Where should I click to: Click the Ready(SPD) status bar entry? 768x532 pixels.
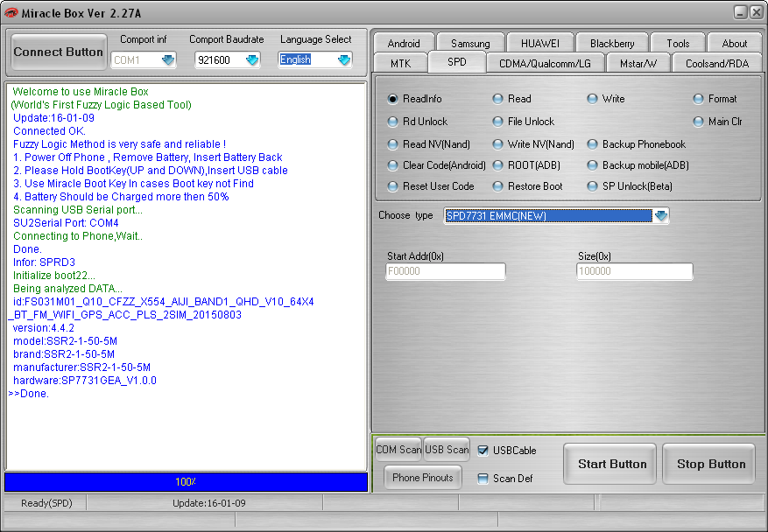pos(46,503)
